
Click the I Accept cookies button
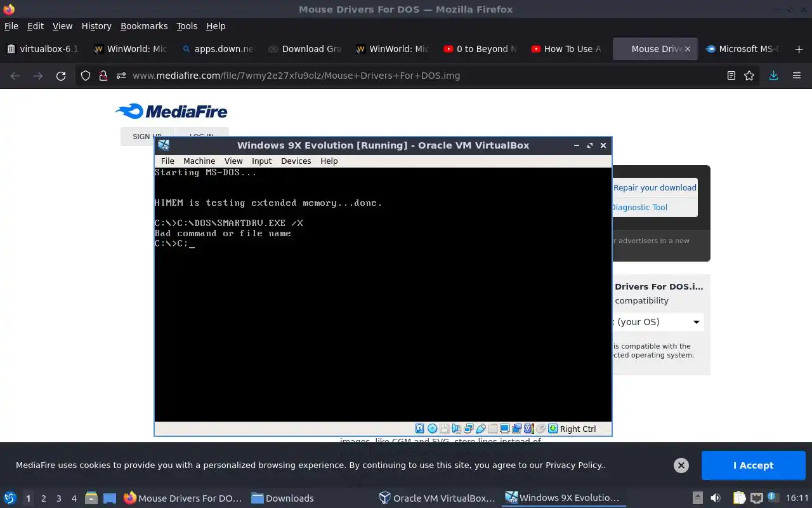[753, 465]
